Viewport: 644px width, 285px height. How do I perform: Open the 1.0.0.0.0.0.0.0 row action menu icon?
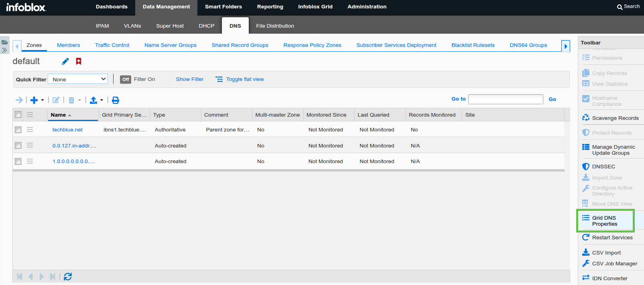click(x=30, y=161)
